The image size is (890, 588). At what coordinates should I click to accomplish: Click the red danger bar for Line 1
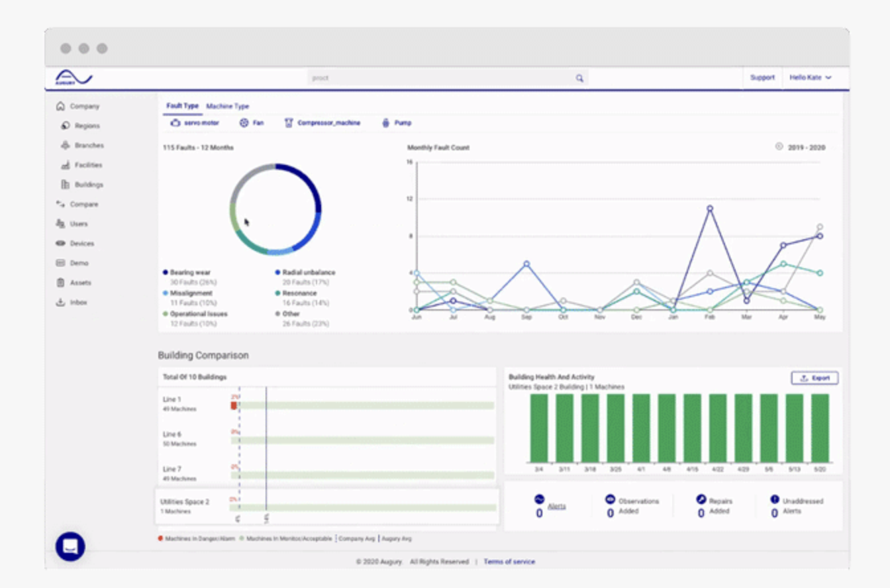pos(234,405)
